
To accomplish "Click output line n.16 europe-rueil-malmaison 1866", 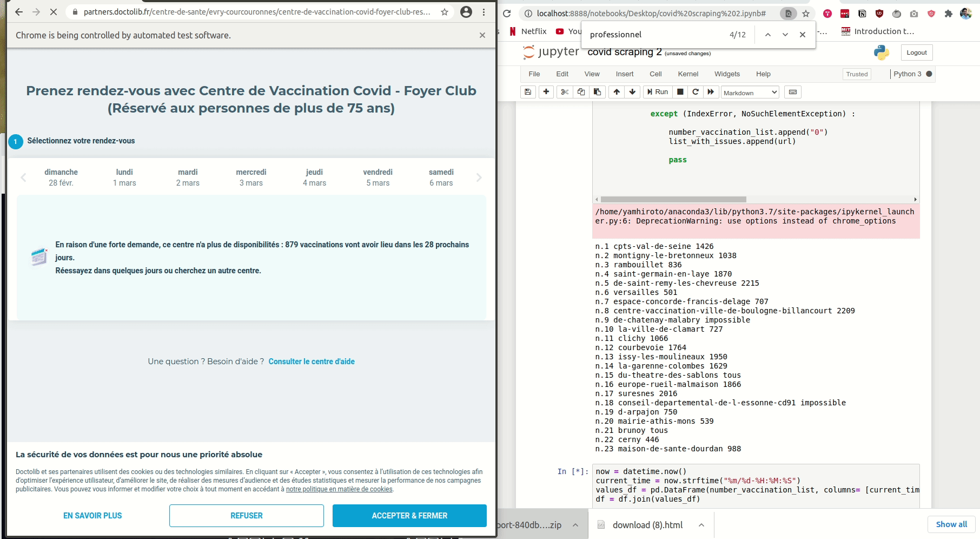I will [668, 384].
